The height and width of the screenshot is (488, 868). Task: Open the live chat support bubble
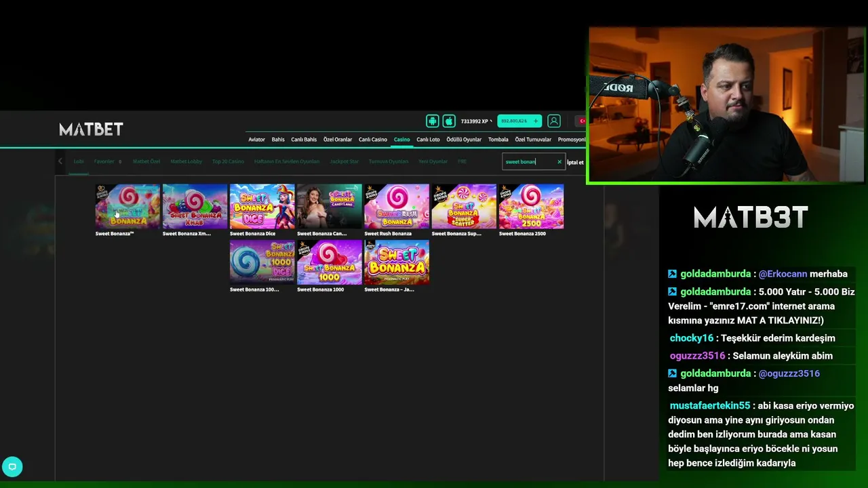(12, 467)
